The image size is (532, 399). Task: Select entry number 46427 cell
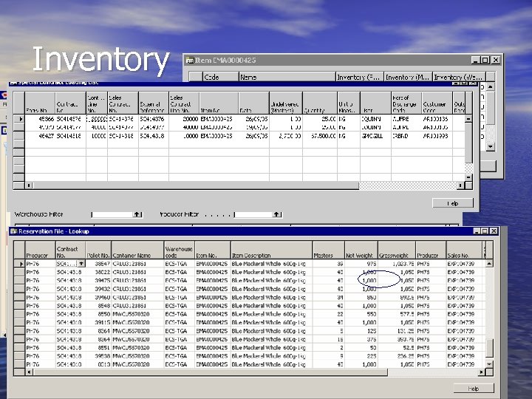(x=40, y=136)
